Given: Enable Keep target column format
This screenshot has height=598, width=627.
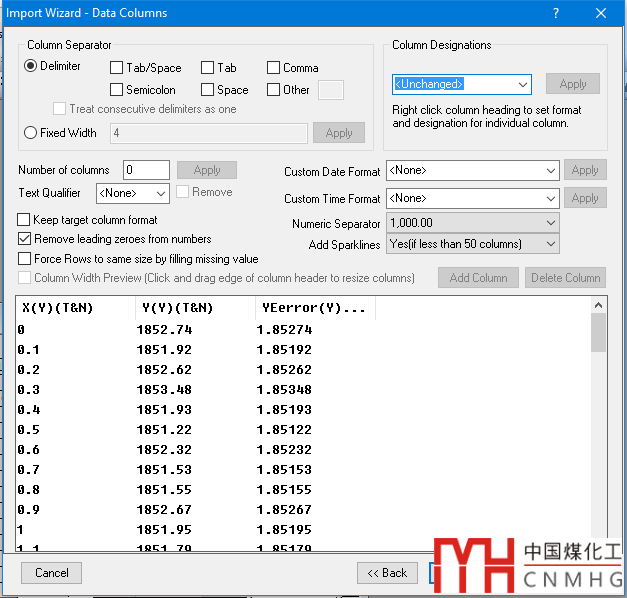Looking at the screenshot, I should point(25,219).
